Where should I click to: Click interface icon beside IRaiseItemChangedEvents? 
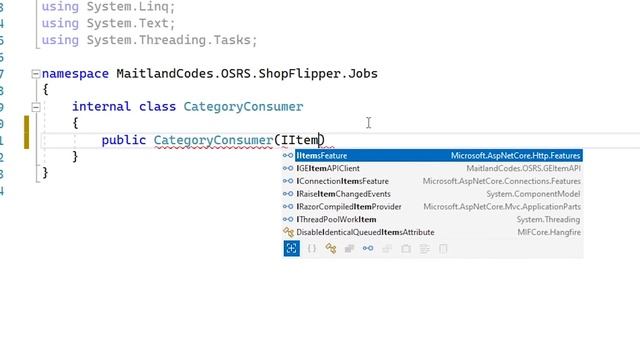pos(288,194)
